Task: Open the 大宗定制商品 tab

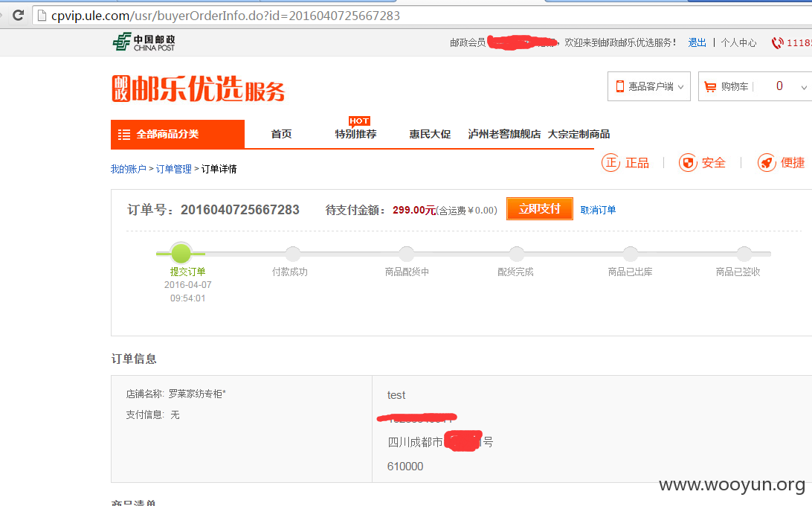Action: tap(579, 134)
